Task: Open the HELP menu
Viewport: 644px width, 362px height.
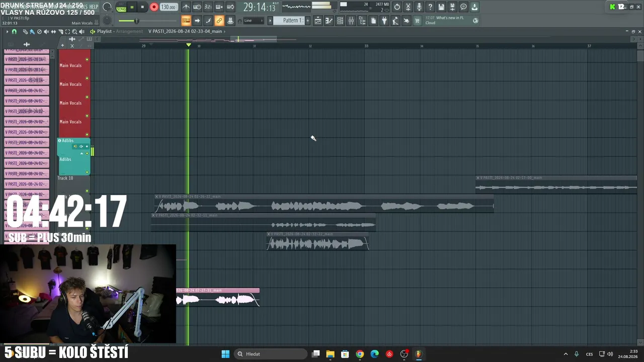Action: [94, 7]
